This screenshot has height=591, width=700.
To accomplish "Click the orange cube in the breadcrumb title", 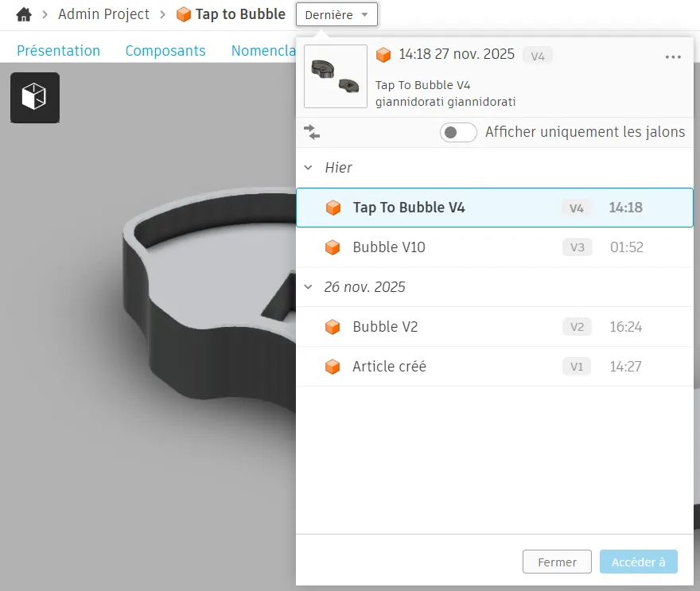I will (184, 14).
